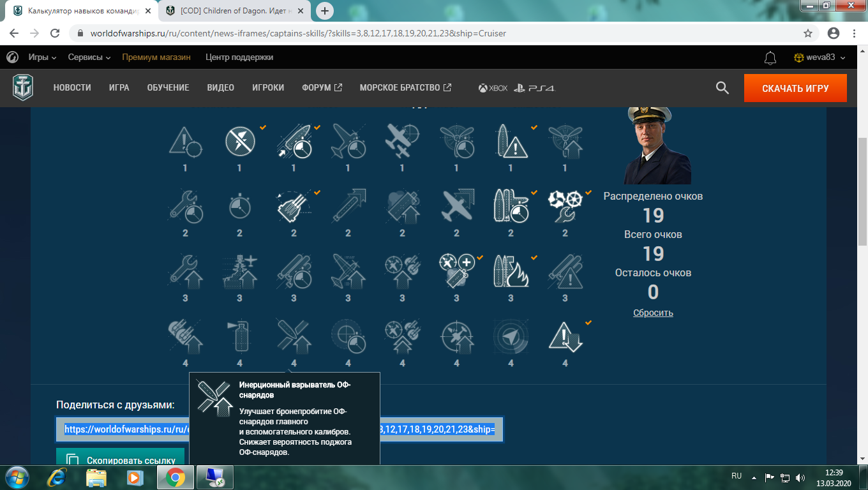The height and width of the screenshot is (490, 868).
Task: Open the notifications bell
Action: point(770,57)
